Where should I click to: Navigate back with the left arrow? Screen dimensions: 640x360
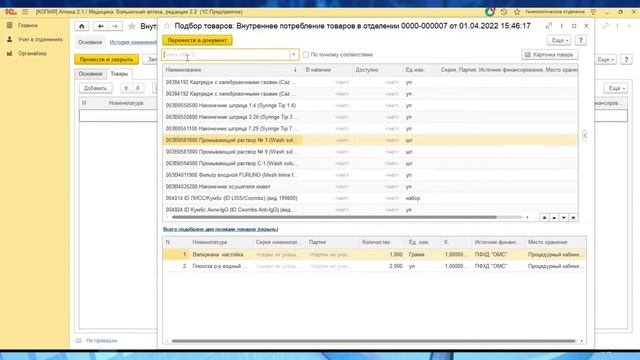(101, 27)
